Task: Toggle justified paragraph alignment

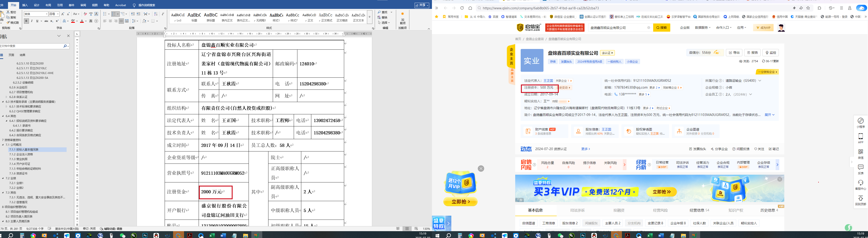Action: point(121,21)
